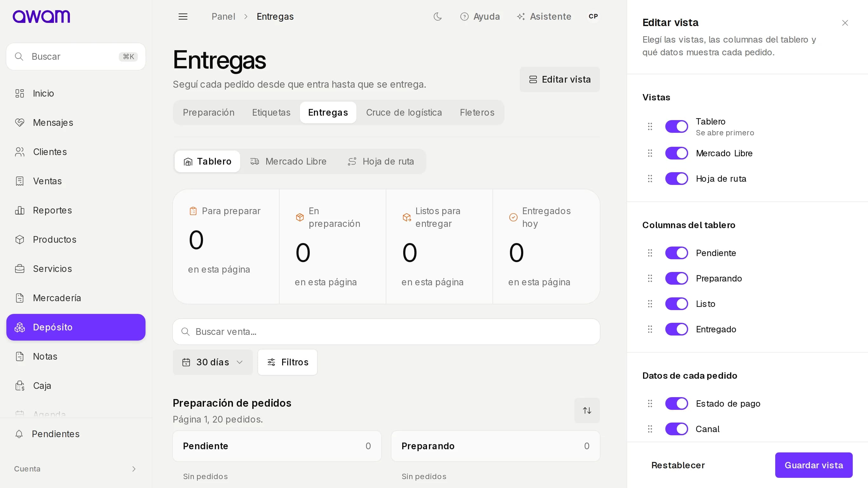Viewport: 868px width, 488px height.
Task: Switch to the Fleteros tab
Action: [x=477, y=112]
